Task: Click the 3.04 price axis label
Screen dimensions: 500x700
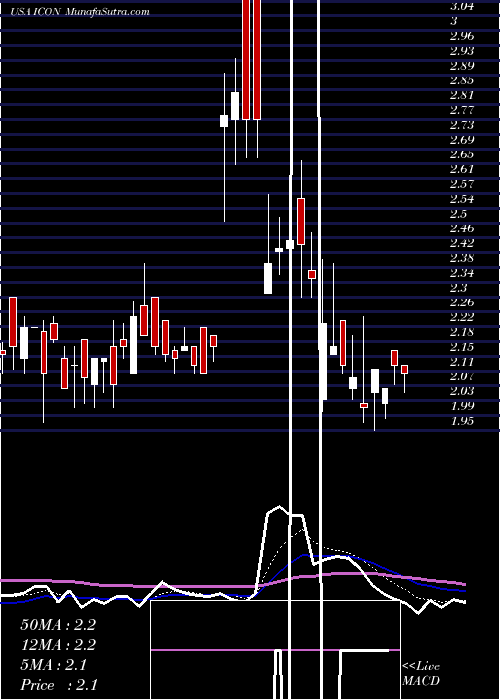Action: (x=462, y=6)
